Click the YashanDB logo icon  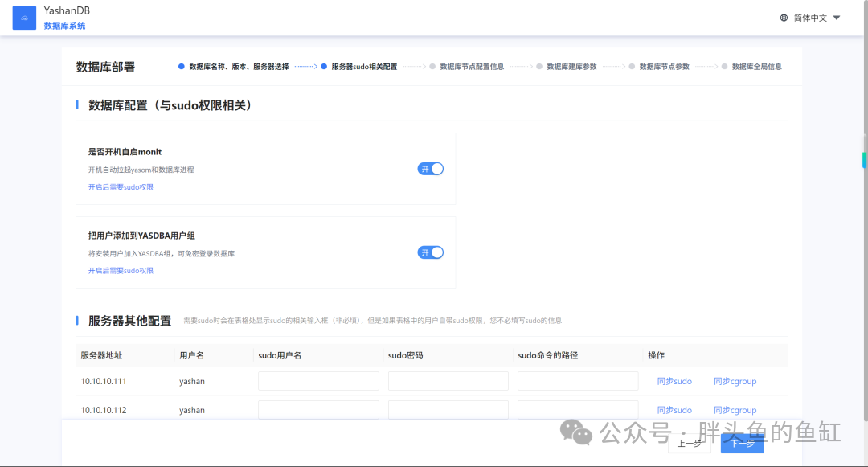(x=24, y=18)
